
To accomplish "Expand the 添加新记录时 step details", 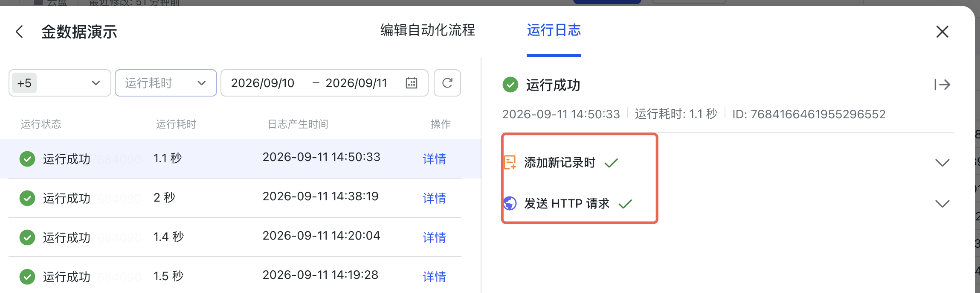I will pyautogui.click(x=942, y=163).
